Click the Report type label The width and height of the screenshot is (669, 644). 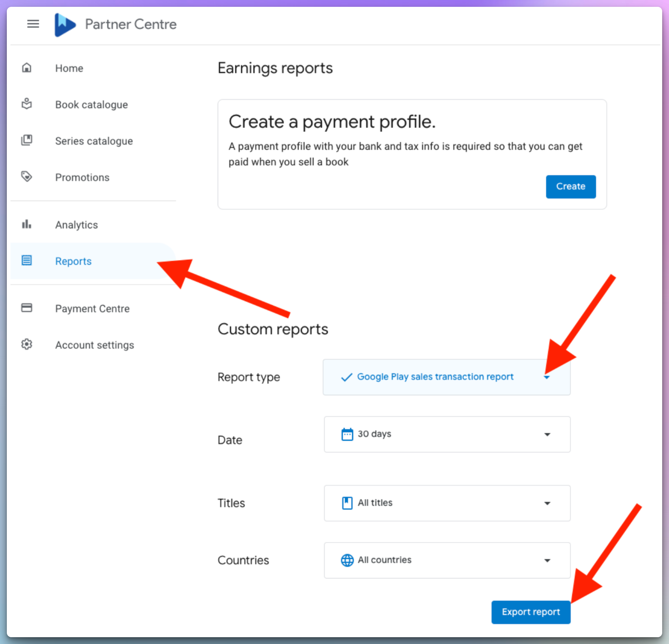[249, 377]
